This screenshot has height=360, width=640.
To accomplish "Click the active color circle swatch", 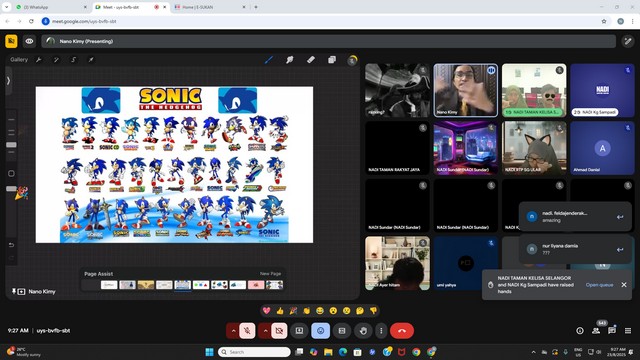I will pyautogui.click(x=352, y=60).
